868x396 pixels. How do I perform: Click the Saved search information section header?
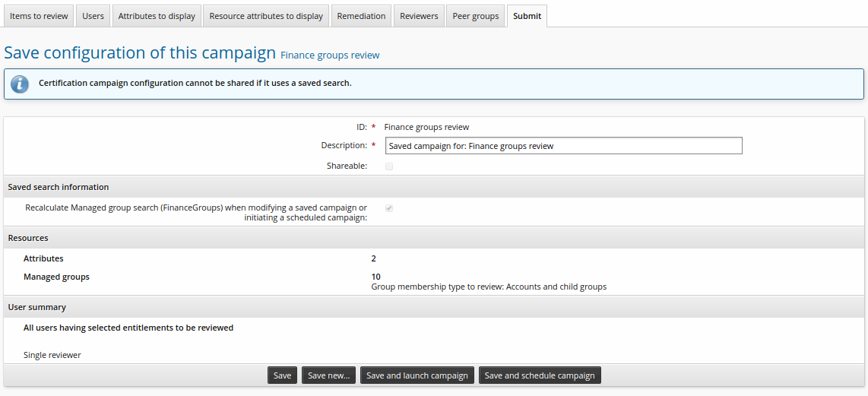point(59,187)
